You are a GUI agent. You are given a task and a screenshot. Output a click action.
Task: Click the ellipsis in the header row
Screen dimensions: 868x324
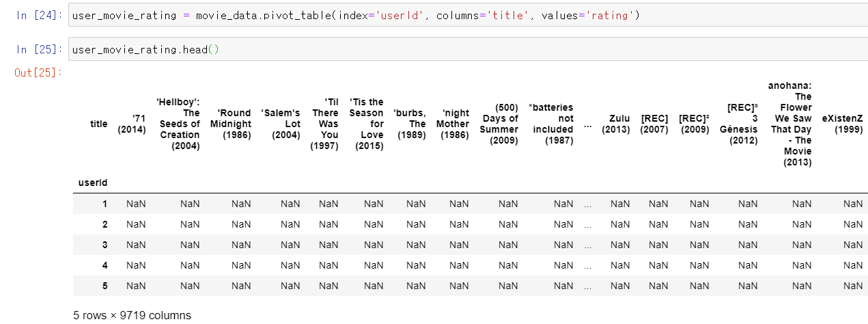click(588, 126)
